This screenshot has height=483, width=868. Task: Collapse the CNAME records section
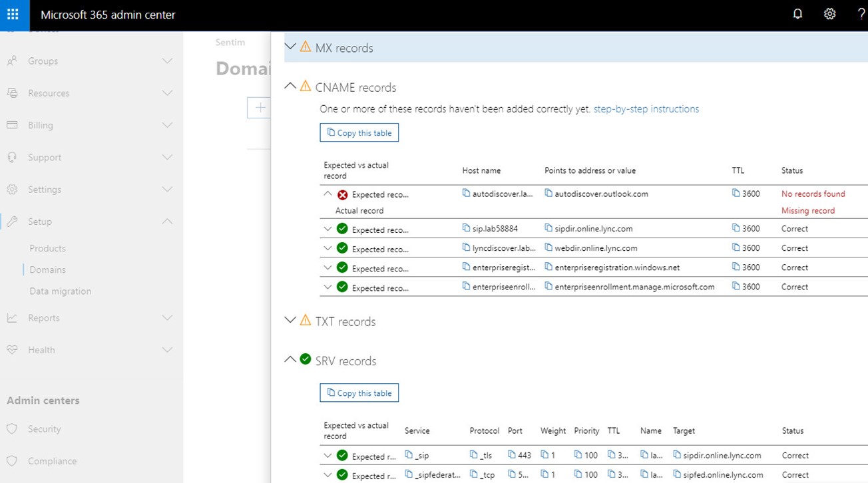pos(290,86)
